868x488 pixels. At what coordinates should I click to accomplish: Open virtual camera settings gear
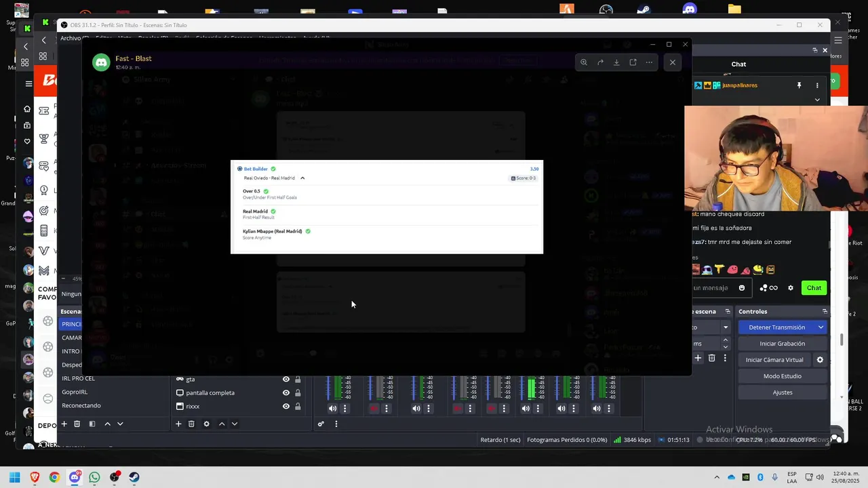pyautogui.click(x=820, y=360)
